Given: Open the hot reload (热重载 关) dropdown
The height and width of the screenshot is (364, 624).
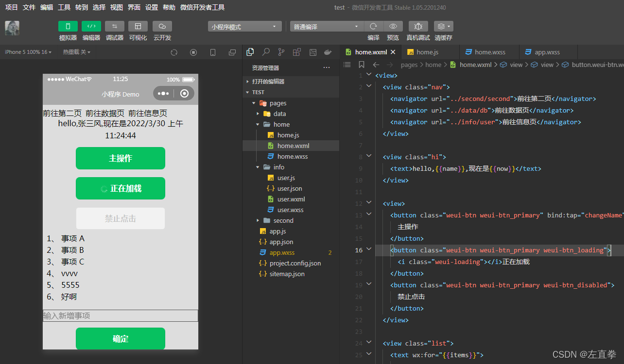Looking at the screenshot, I should (x=76, y=52).
